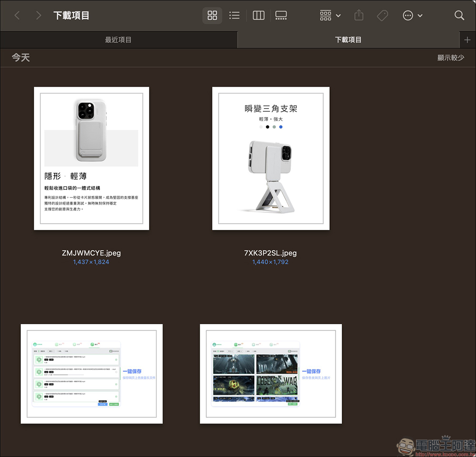Go back with left arrow
Viewport: 476px width, 457px height.
[17, 15]
